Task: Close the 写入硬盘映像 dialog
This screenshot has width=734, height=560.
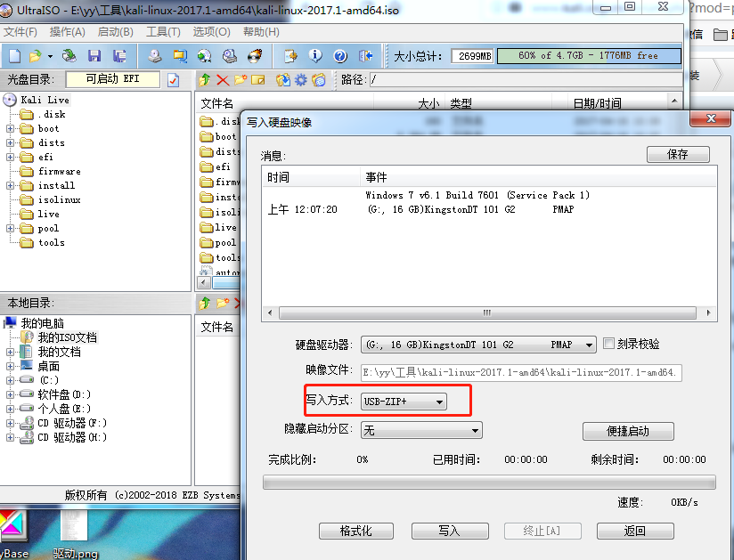Action: coord(711,118)
